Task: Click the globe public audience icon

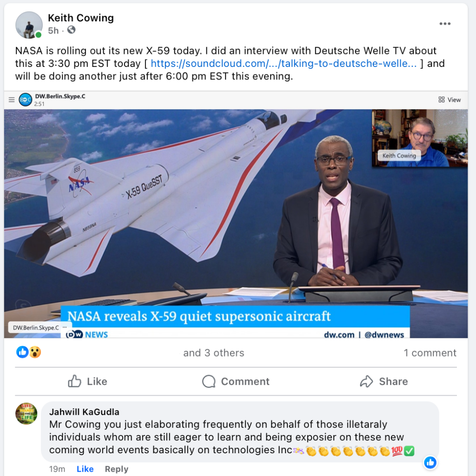Action: pos(71,30)
